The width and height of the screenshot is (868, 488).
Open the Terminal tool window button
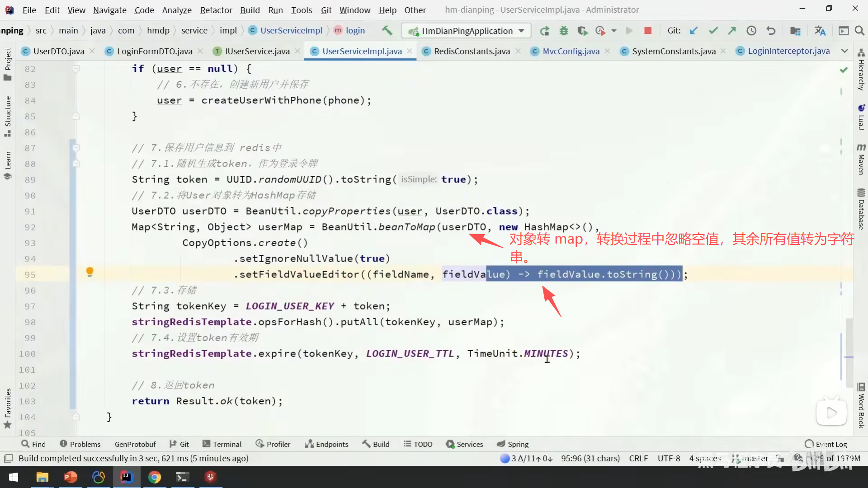222,444
